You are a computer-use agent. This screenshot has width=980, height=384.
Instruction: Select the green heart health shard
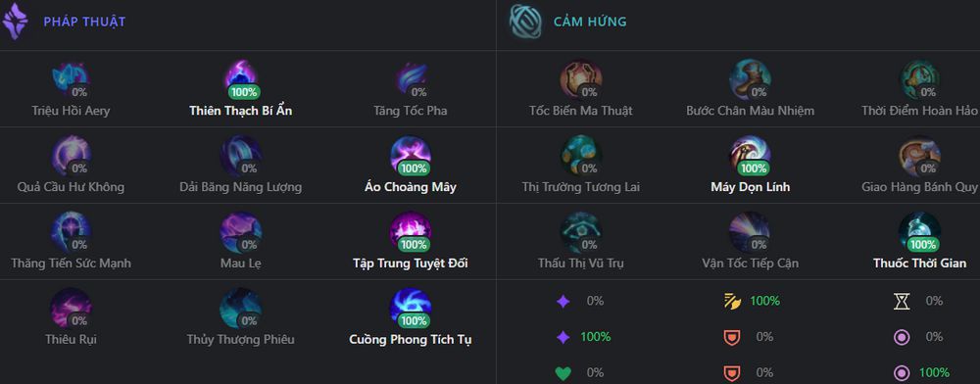tap(563, 373)
